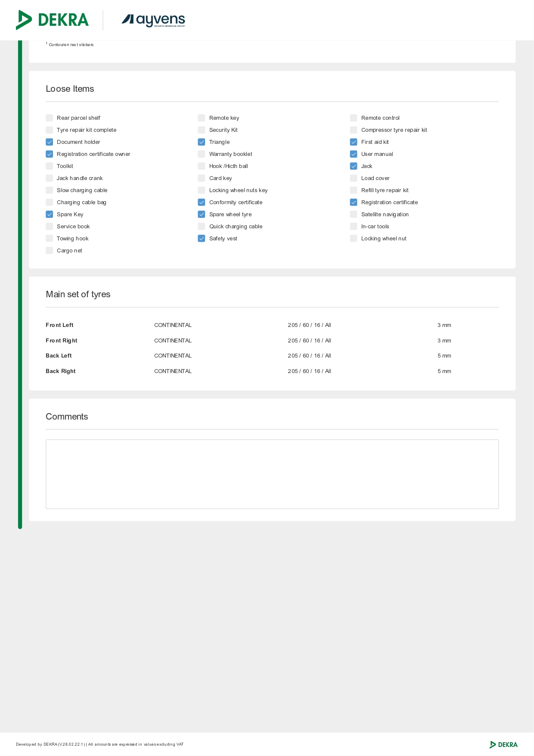The height and width of the screenshot is (756, 534).
Task: Enable the Towing hook checkbox
Action: 50,239
